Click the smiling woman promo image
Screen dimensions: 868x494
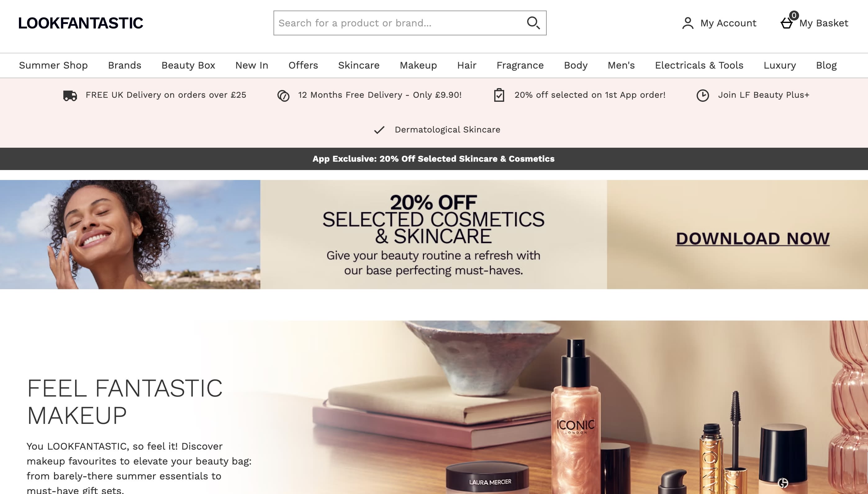point(130,235)
